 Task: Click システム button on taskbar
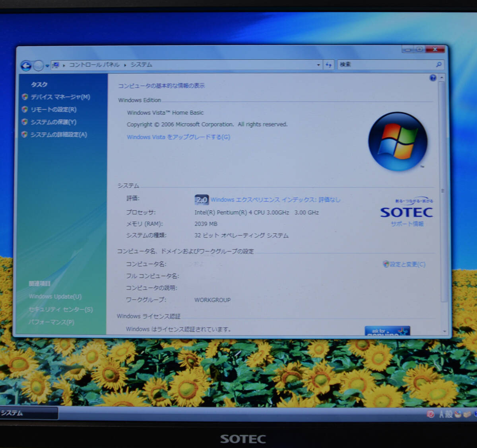click(29, 413)
